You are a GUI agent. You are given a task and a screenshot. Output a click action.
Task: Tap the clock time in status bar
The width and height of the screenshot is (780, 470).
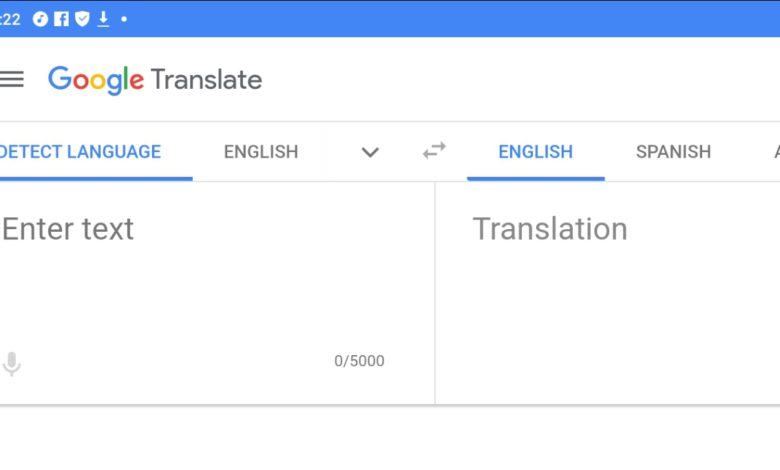coord(10,19)
